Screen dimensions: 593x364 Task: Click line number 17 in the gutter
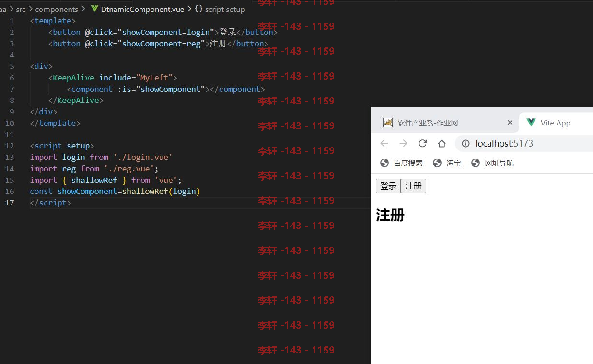(x=9, y=203)
